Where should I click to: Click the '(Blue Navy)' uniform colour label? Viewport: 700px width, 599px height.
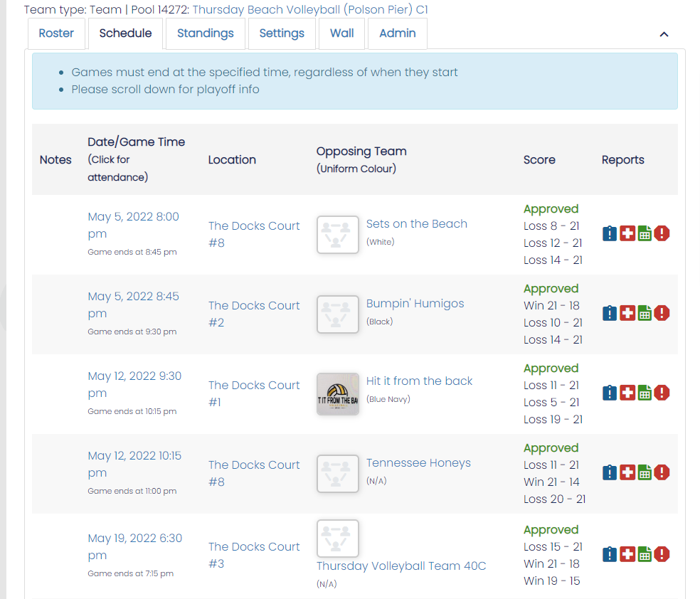pos(388,400)
